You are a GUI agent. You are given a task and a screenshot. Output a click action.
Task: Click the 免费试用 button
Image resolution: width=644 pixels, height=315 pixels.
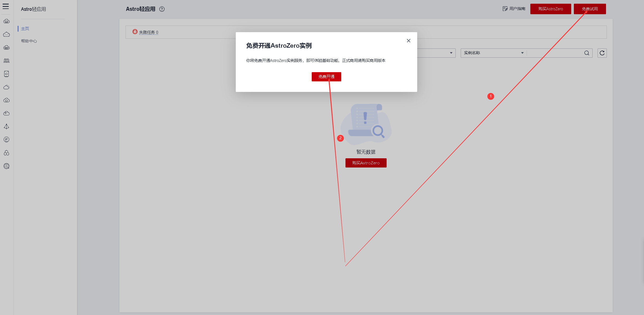[590, 9]
